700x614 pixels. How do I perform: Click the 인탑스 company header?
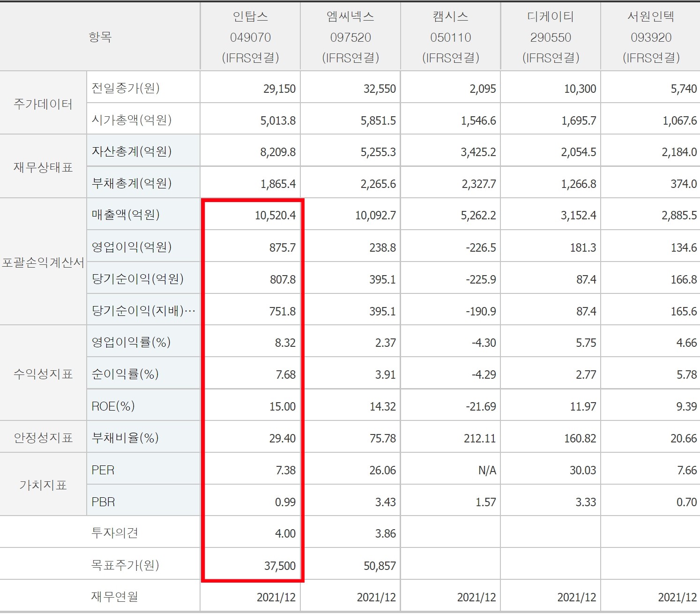[x=250, y=37]
